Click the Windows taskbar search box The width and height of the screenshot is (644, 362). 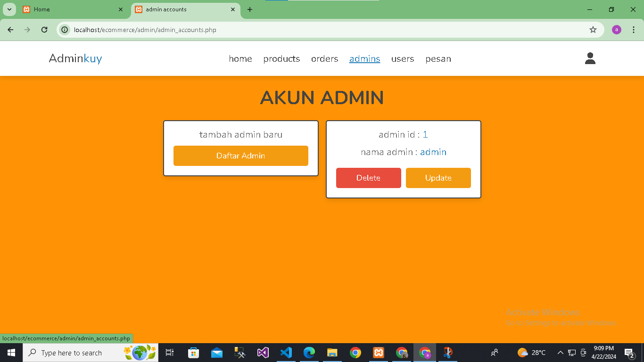[x=91, y=353]
